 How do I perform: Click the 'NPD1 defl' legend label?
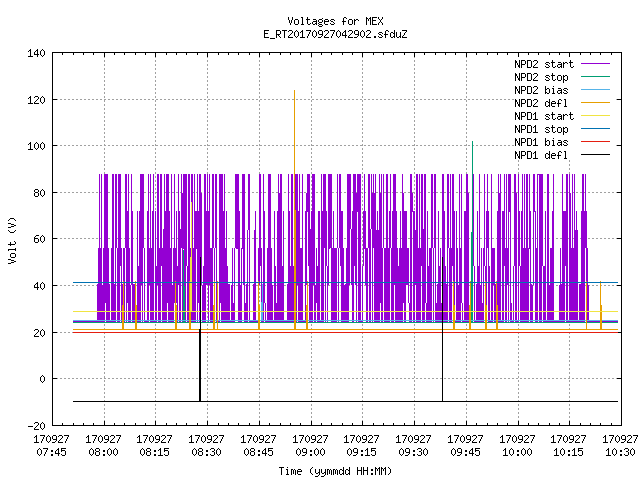point(541,156)
